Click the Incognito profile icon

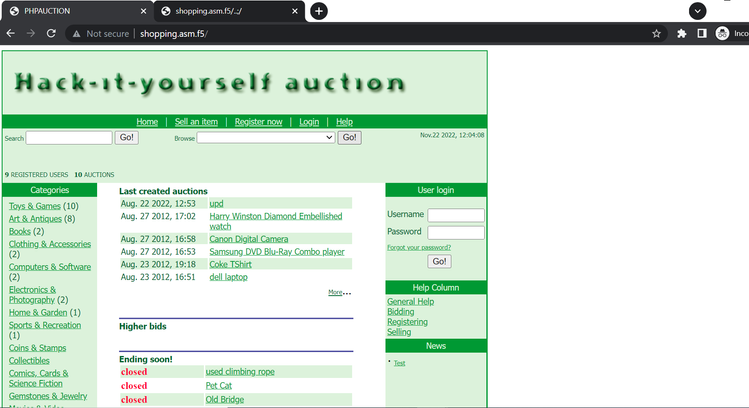point(722,33)
